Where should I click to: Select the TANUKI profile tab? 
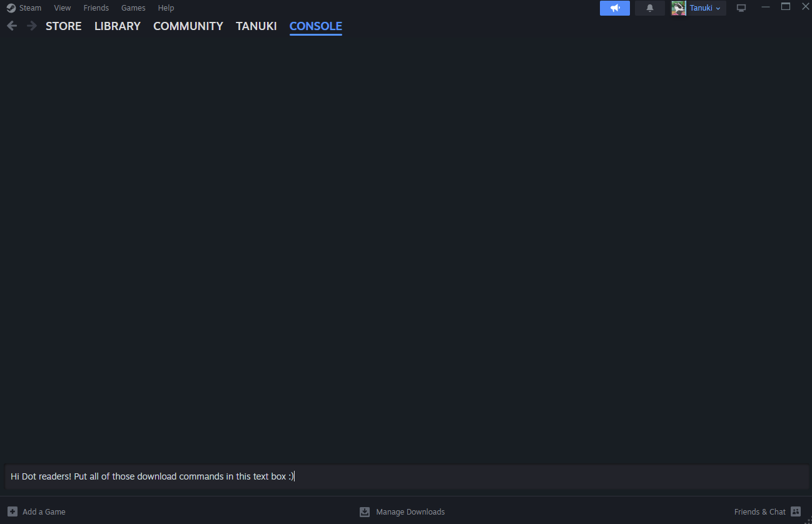[256, 26]
